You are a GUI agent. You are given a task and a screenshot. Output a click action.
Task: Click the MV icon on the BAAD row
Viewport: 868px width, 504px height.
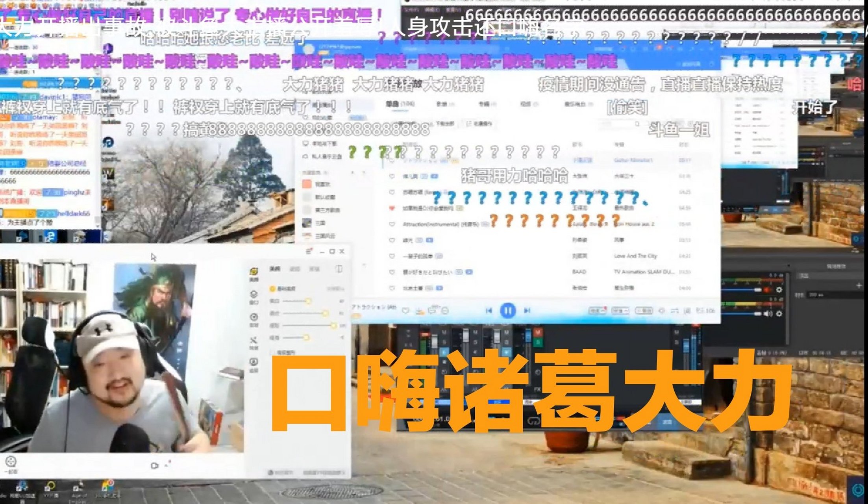(469, 272)
